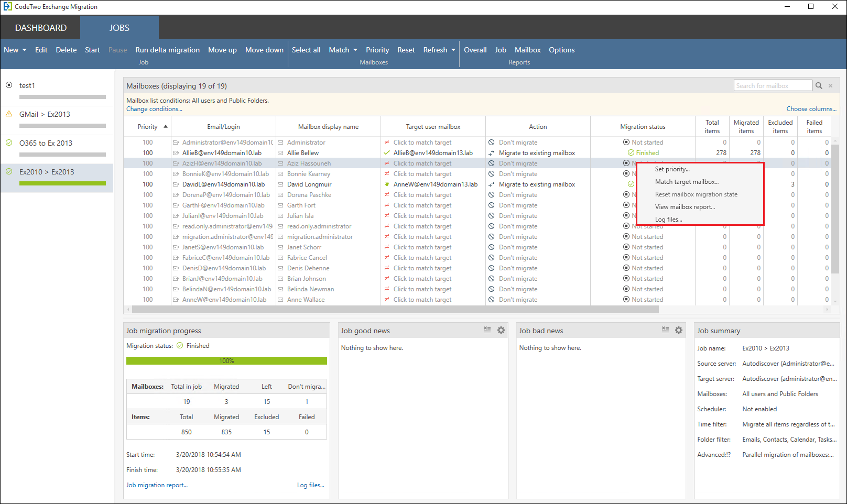
Task: Click Edit in the Job toolbar
Action: point(41,50)
